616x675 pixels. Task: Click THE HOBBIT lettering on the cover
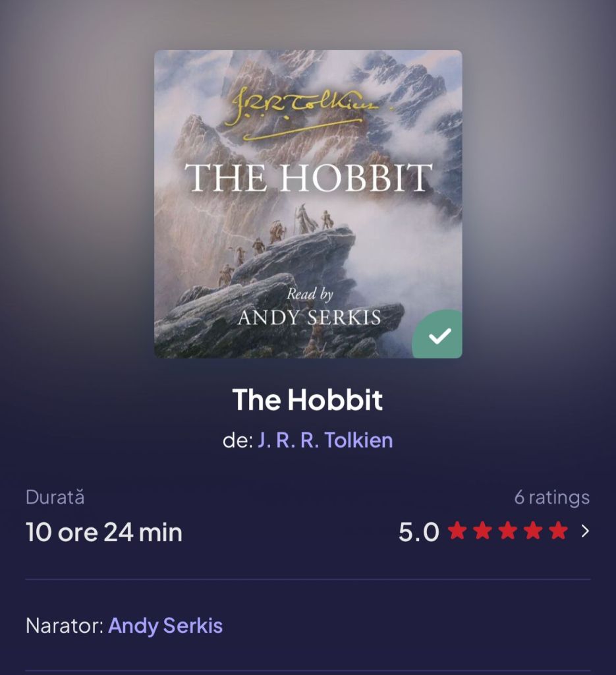pyautogui.click(x=308, y=178)
